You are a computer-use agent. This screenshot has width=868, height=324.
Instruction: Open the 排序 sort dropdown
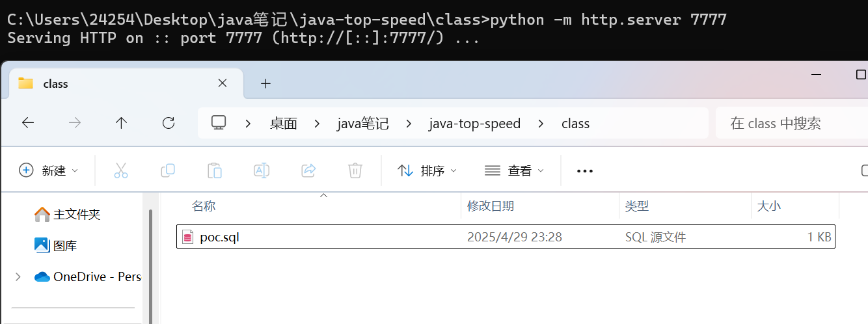tap(427, 170)
